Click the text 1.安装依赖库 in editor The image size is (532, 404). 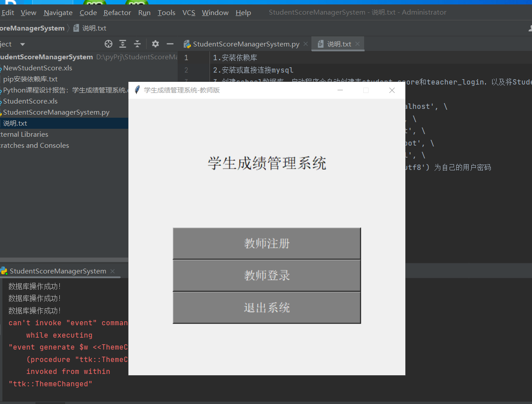pos(235,58)
